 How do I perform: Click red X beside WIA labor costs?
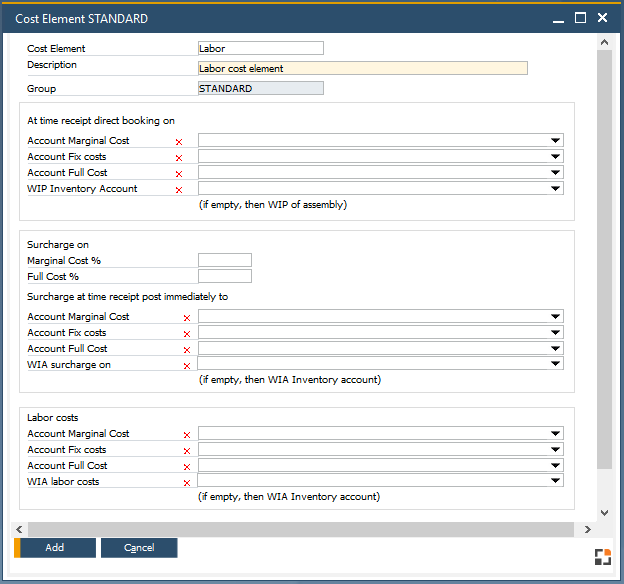(187, 483)
